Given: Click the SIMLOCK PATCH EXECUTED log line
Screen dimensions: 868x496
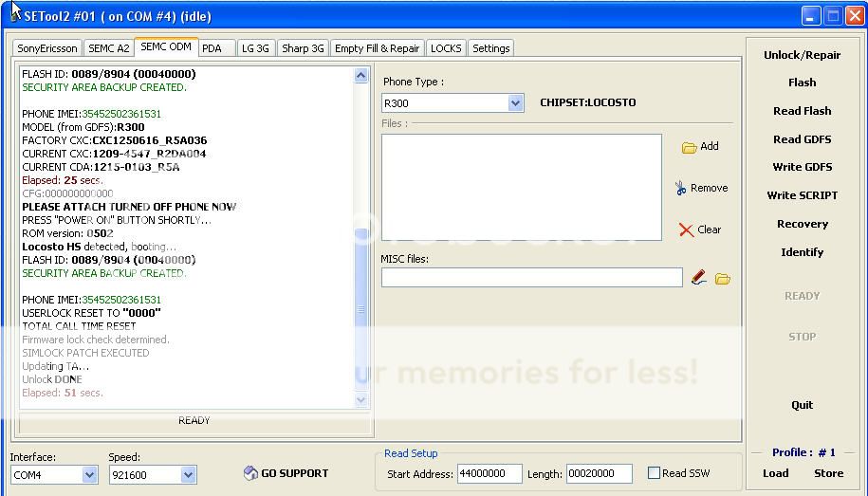Looking at the screenshot, I should 85,353.
